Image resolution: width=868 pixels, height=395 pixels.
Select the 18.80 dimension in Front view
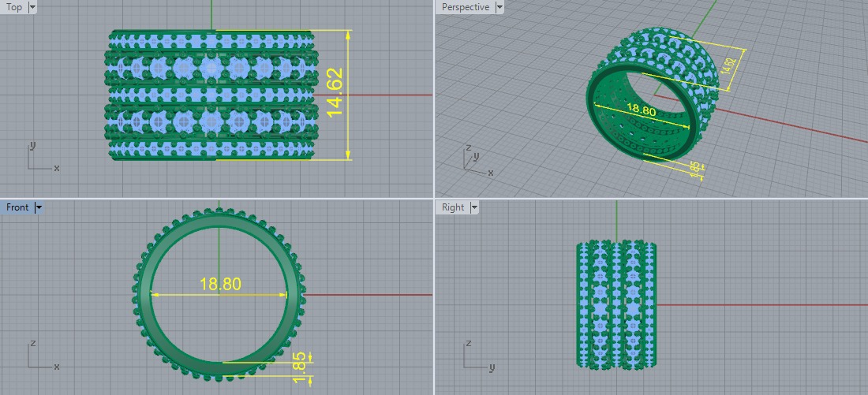[220, 285]
